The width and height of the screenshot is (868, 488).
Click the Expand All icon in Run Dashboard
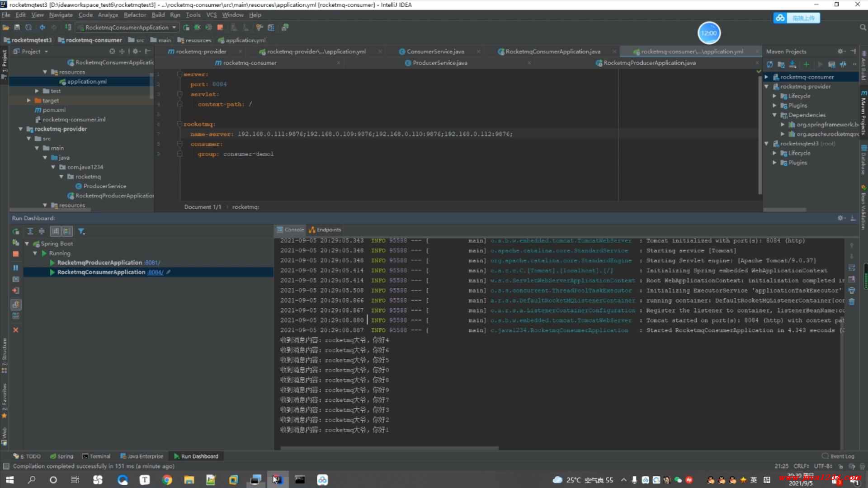(x=30, y=231)
